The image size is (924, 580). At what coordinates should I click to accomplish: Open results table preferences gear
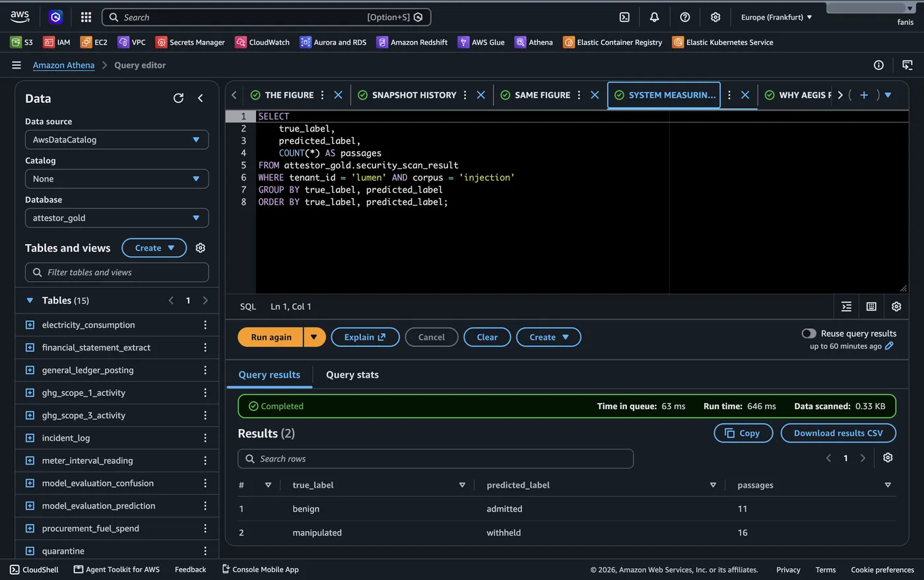coord(888,458)
